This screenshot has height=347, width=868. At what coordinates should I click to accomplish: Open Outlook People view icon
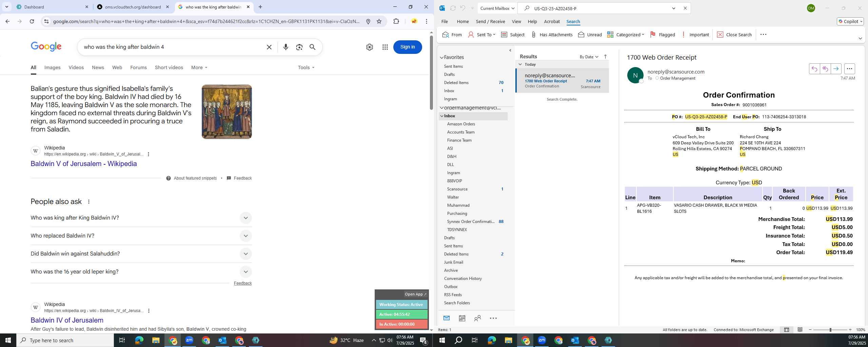coord(477,318)
